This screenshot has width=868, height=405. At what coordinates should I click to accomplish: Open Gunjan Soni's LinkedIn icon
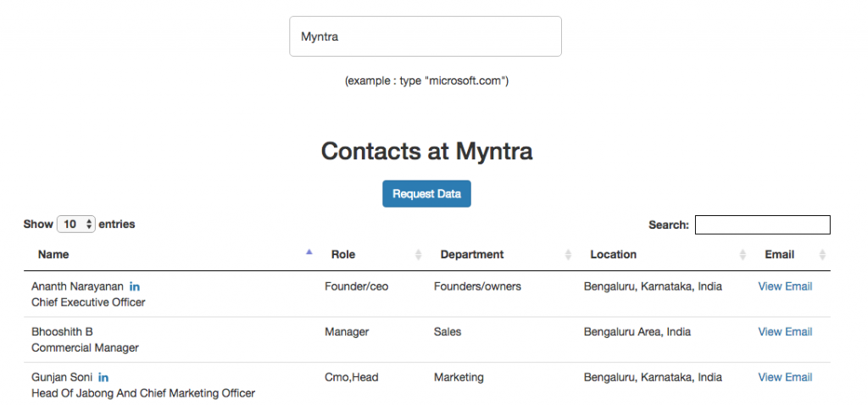(x=103, y=378)
